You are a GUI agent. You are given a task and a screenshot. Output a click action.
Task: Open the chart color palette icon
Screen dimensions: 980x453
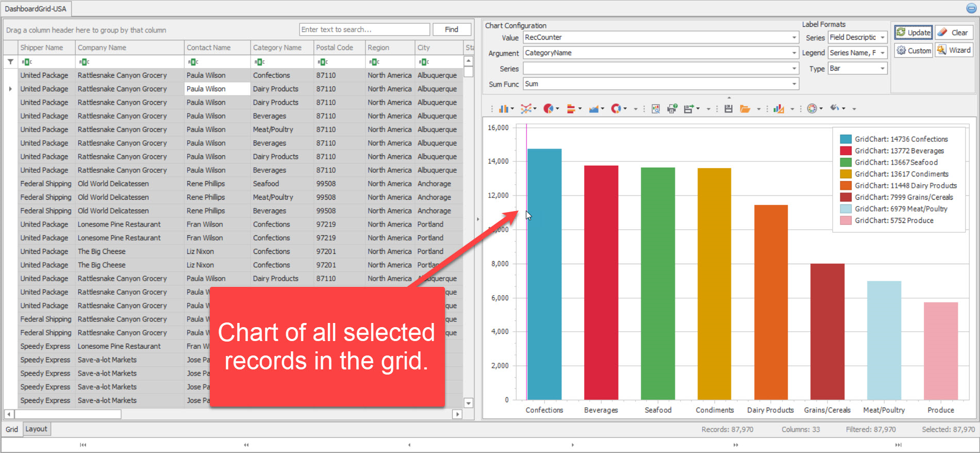pyautogui.click(x=812, y=108)
